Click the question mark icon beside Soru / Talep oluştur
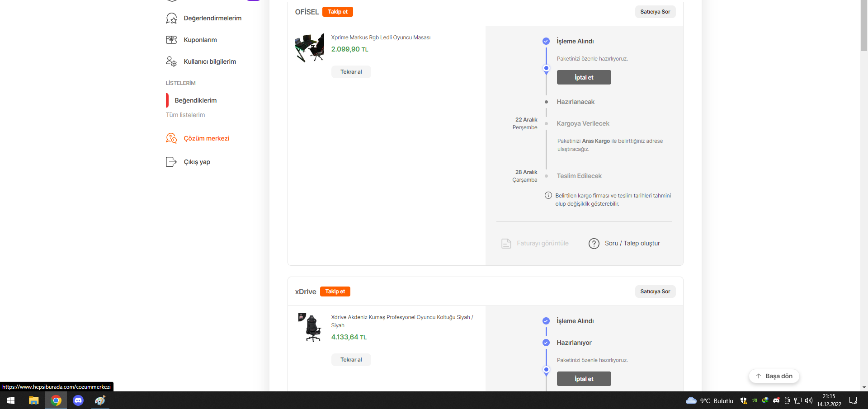This screenshot has height=409, width=868. (594, 244)
